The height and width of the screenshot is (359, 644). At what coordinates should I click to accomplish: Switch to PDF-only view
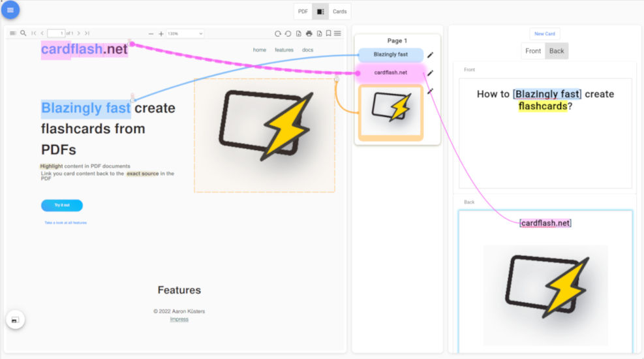[x=303, y=12]
